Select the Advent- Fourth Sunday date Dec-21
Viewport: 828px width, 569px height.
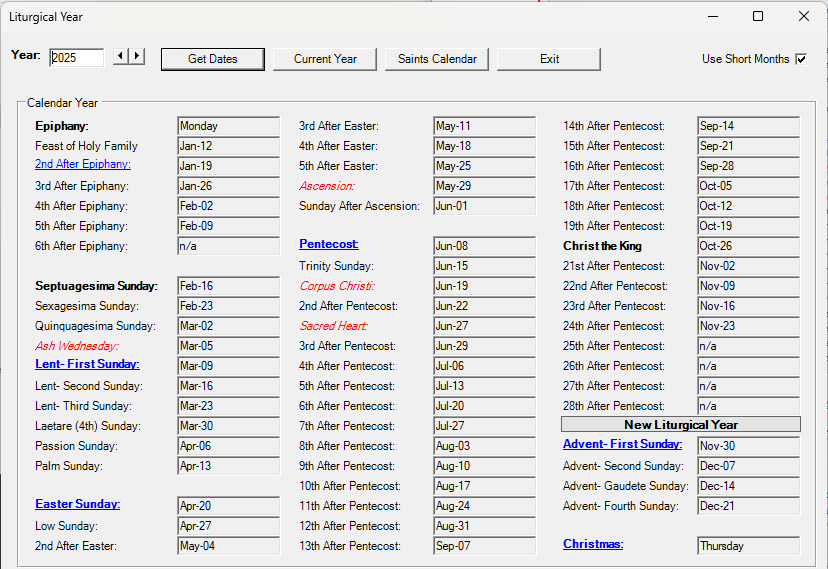tap(748, 506)
